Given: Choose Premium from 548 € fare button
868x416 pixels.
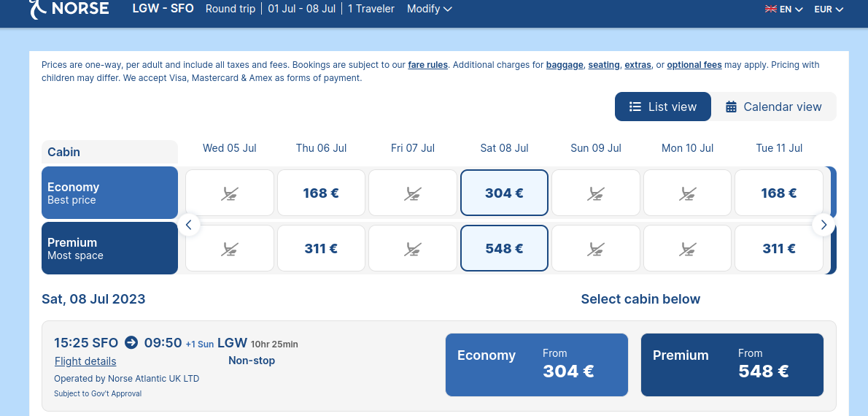Looking at the screenshot, I should pos(732,365).
